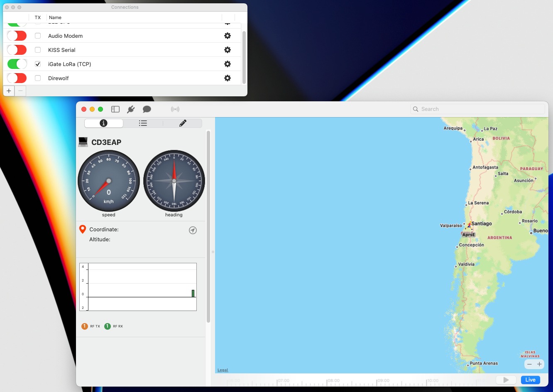Click the locate position arrow icon
Viewport: 553px width, 392px height.
pos(193,230)
